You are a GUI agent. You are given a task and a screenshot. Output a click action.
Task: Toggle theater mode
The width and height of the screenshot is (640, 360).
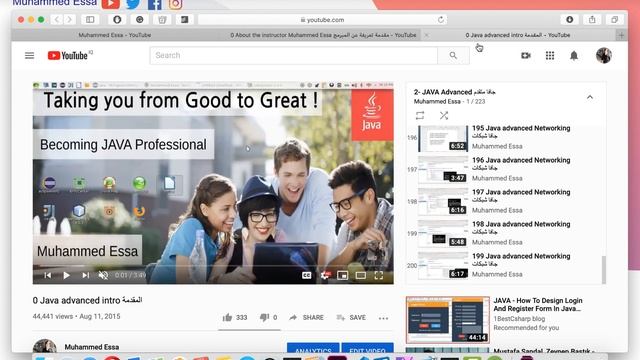point(360,276)
